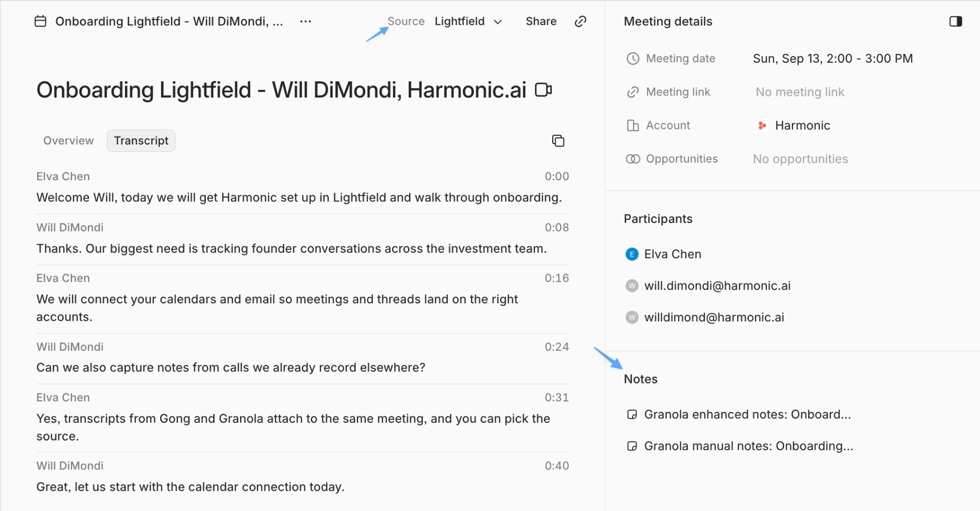
Task: Open Granola manual notes entry
Action: point(748,446)
